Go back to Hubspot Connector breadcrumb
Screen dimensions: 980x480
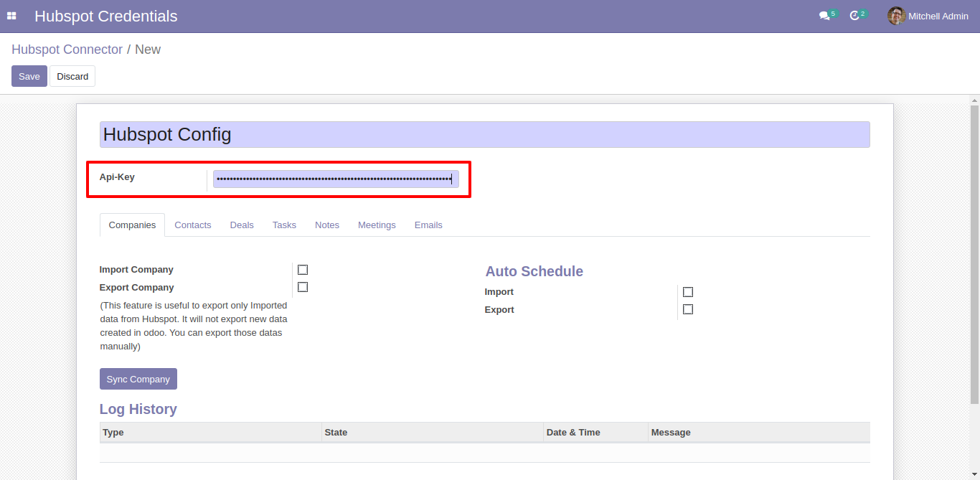[x=67, y=50]
